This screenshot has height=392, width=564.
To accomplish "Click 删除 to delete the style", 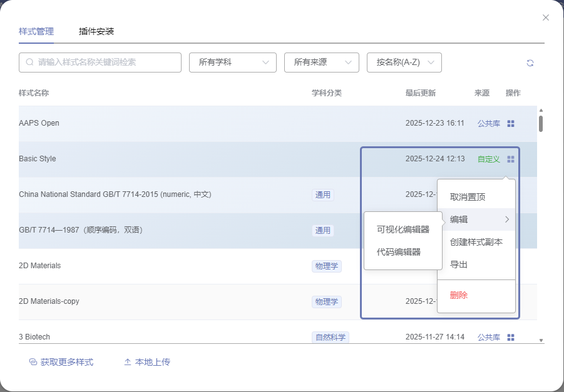I will pyautogui.click(x=459, y=295).
